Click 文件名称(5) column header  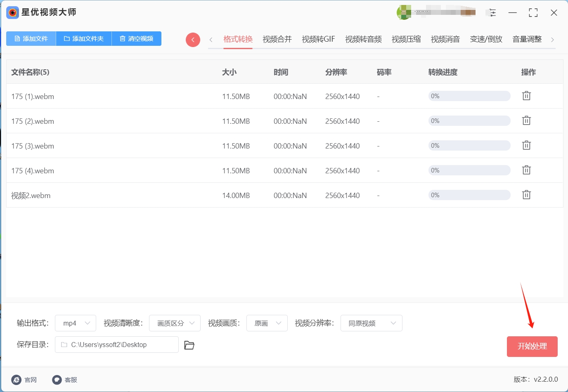pyautogui.click(x=30, y=72)
